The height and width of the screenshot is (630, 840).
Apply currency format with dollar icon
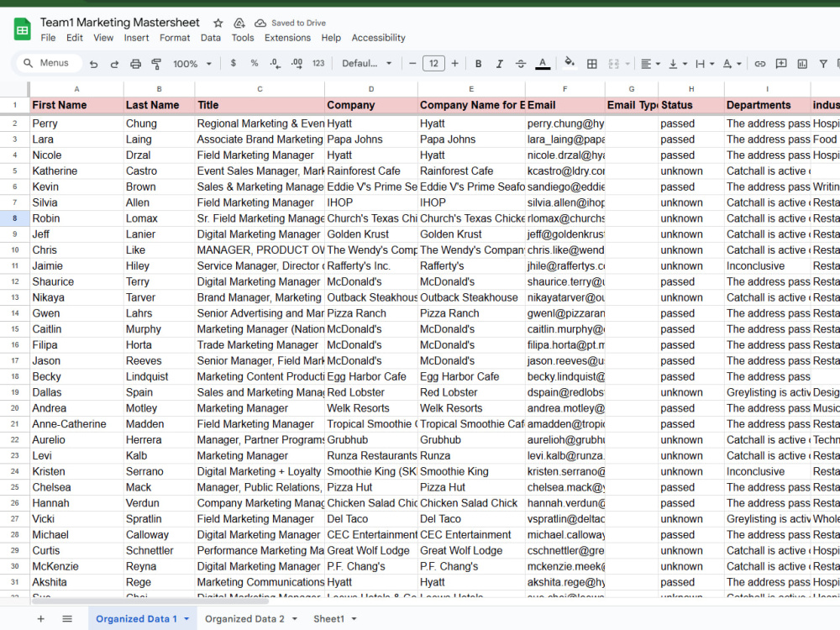(x=233, y=63)
